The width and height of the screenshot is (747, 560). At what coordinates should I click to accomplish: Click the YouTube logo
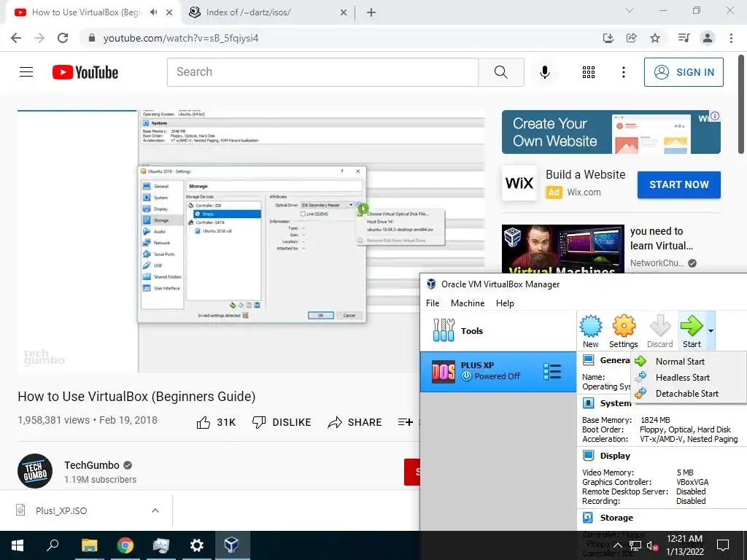(x=85, y=72)
